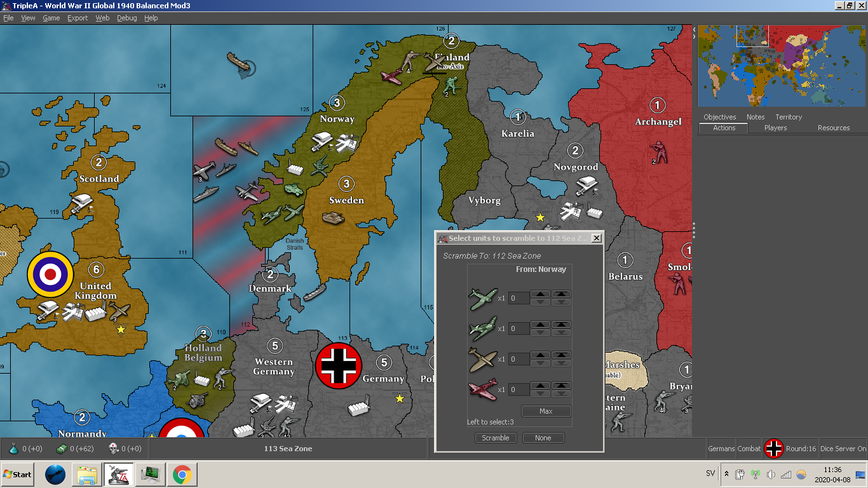Click the Dice Server On status label
868x488 pixels.
[843, 449]
